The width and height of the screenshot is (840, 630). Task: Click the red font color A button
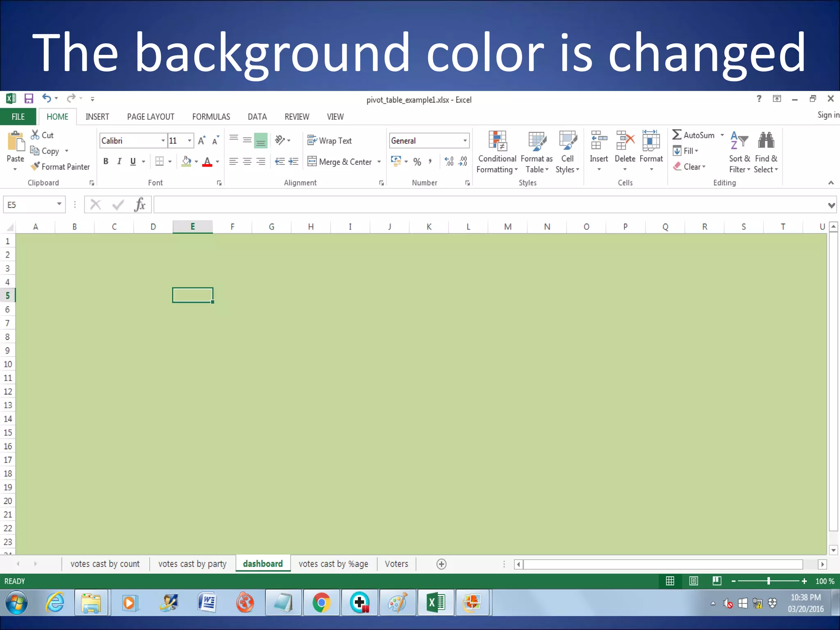click(208, 162)
